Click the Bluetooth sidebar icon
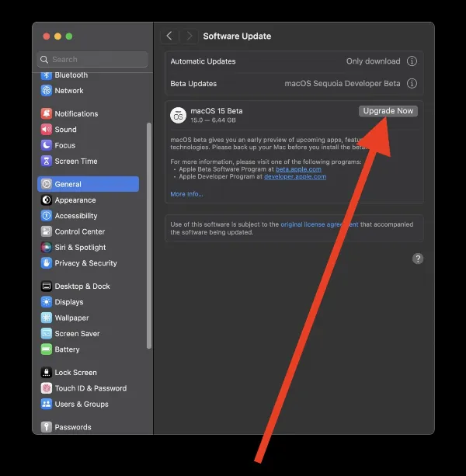The image size is (466, 476). click(x=47, y=75)
